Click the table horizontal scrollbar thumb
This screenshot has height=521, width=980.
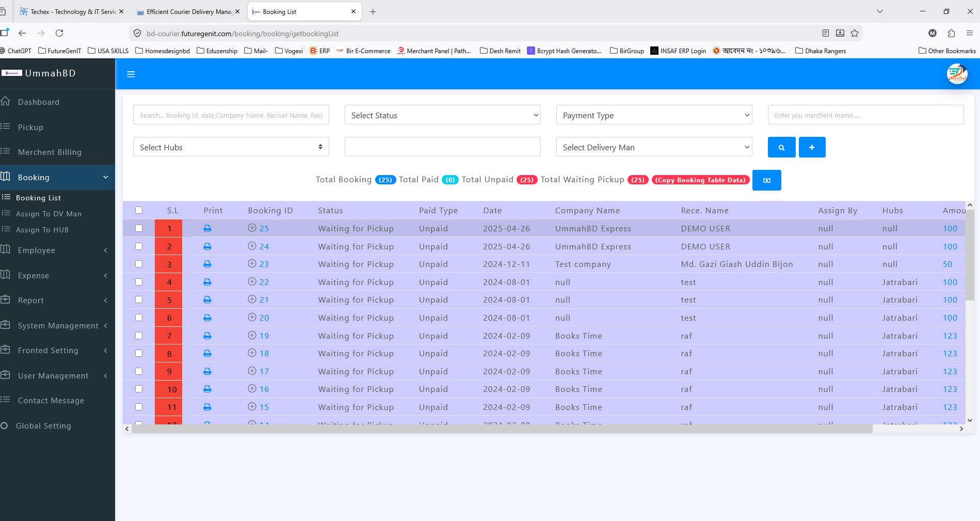502,429
